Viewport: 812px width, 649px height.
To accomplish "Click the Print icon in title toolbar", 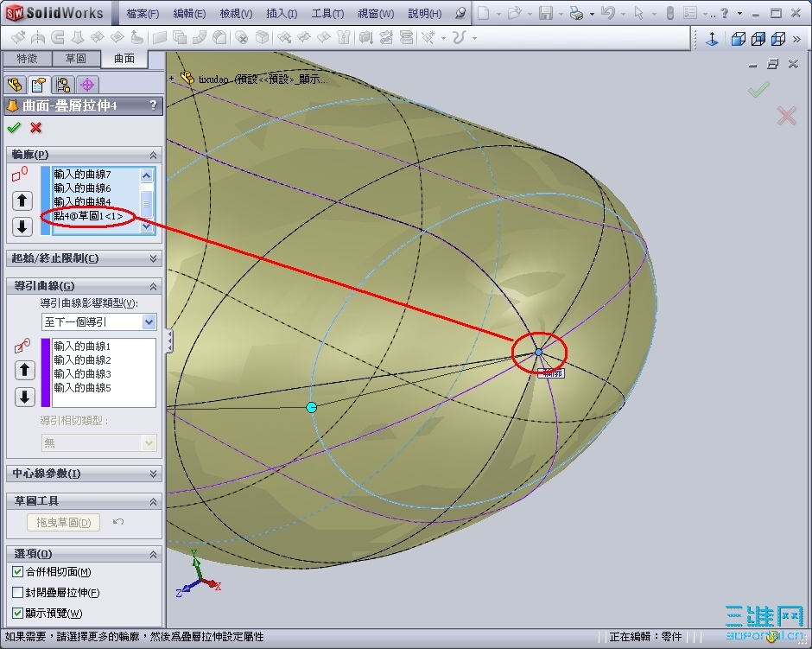I will [x=576, y=14].
